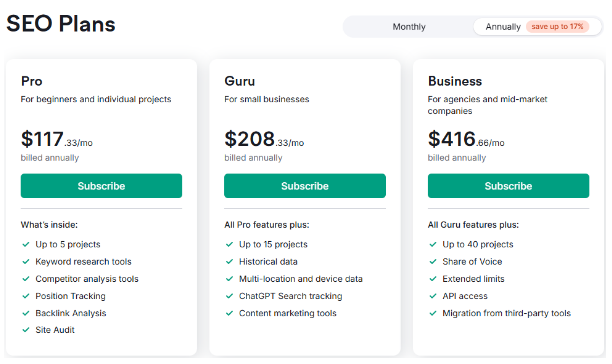
Task: Click 'Up to 15 projects' feature
Action: tap(273, 244)
